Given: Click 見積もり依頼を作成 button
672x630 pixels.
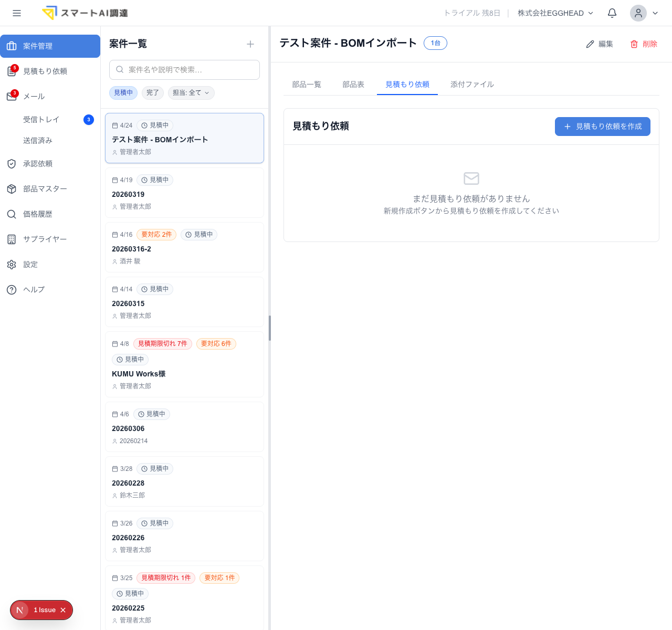Looking at the screenshot, I should click(603, 127).
